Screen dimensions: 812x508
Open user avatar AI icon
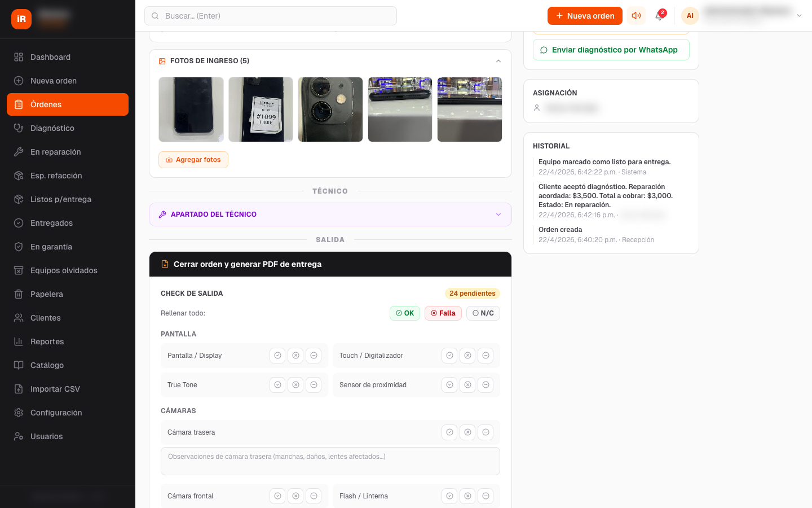point(690,16)
